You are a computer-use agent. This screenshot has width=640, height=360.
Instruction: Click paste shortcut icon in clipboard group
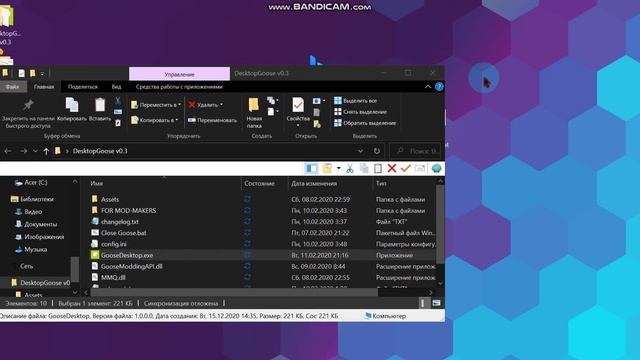coord(118,122)
